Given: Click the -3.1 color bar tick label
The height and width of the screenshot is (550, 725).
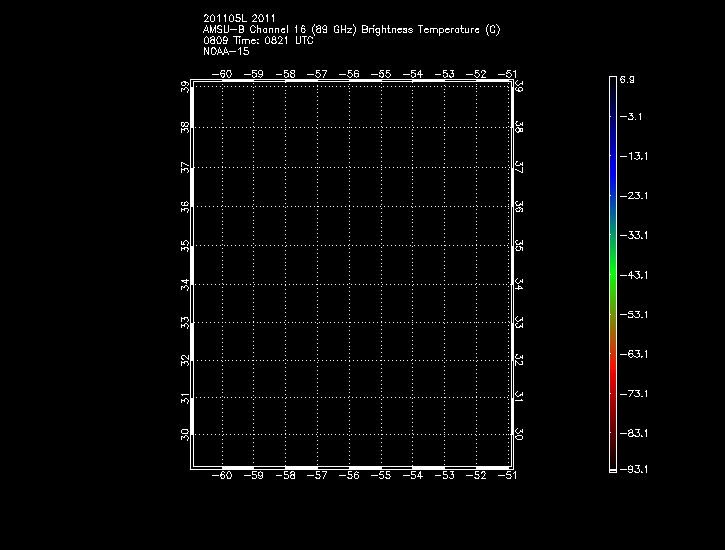Looking at the screenshot, I should pyautogui.click(x=633, y=117).
